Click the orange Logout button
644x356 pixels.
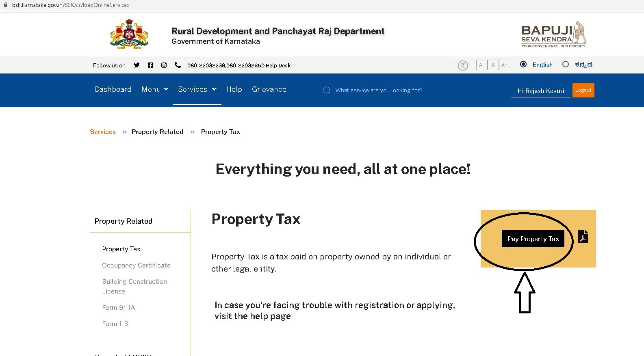[x=583, y=90]
